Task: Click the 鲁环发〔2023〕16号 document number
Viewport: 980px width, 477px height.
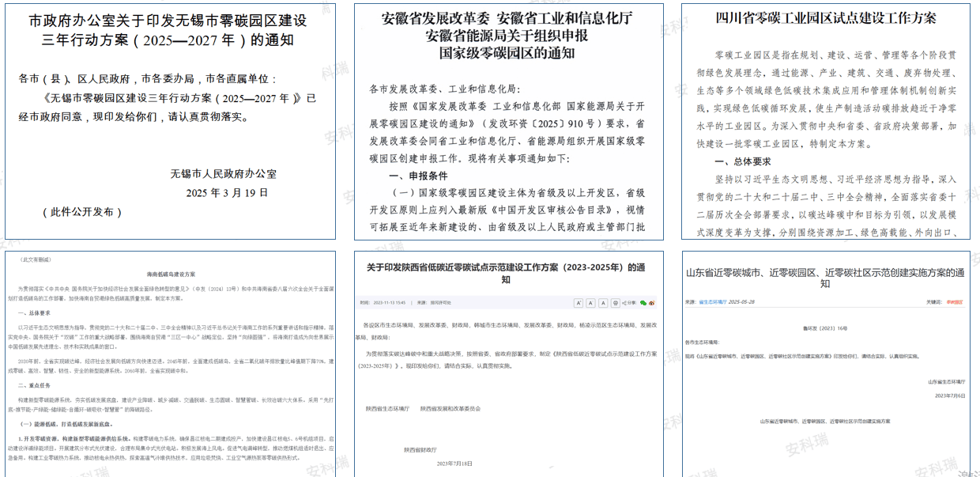Action: click(x=825, y=327)
